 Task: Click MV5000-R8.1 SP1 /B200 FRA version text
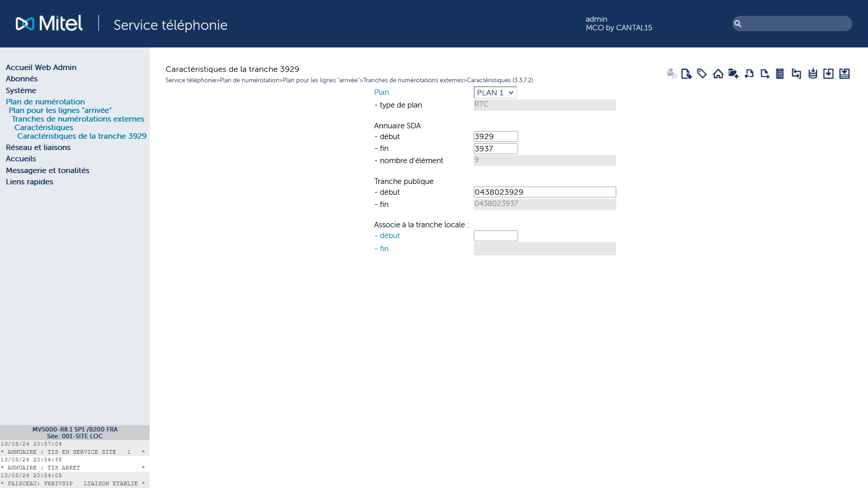pos(75,429)
